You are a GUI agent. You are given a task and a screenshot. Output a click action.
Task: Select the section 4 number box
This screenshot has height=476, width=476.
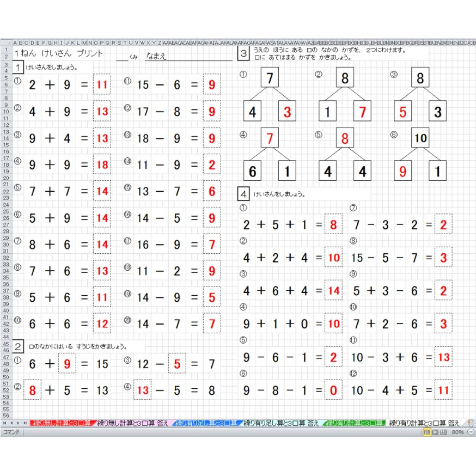pyautogui.click(x=243, y=194)
